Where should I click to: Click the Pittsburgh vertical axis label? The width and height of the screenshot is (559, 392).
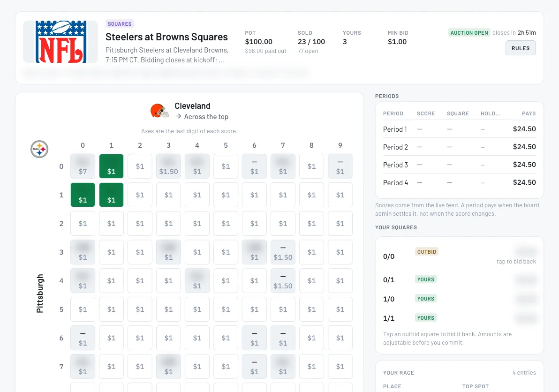click(39, 294)
